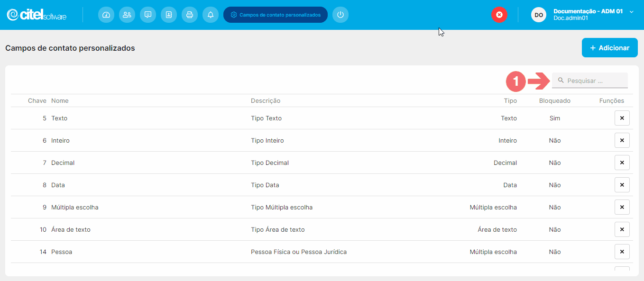This screenshot has height=281, width=644.
Task: Delete the Área de texto row
Action: 622,229
